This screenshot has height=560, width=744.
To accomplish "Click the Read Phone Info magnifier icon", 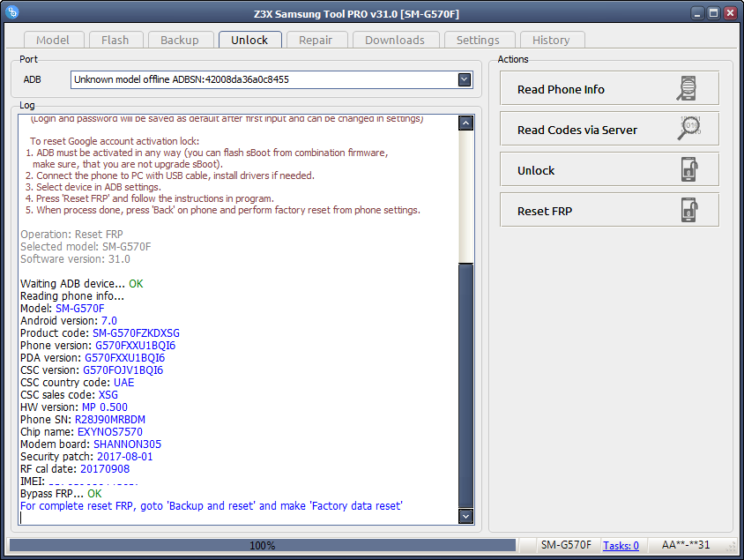I will click(x=687, y=88).
